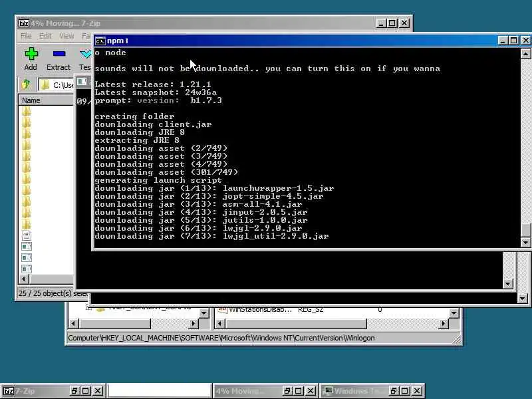
Task: Click the minimized 7-Zip window title
Action: point(25,391)
